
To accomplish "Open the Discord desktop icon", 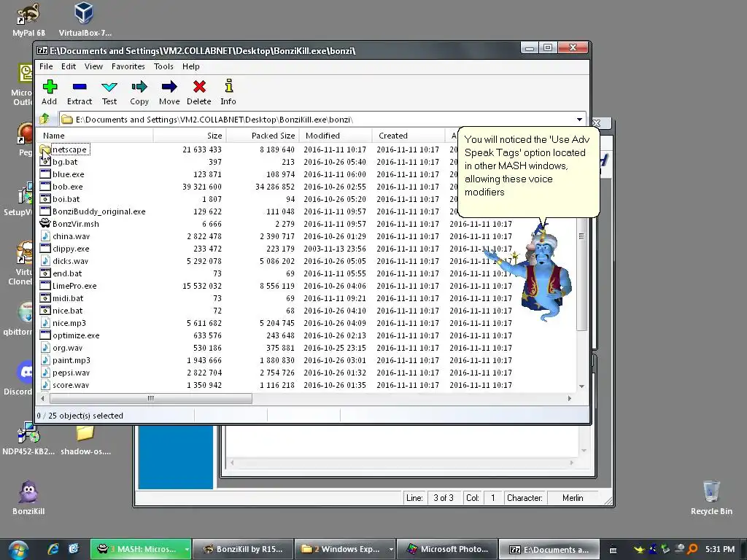I will pyautogui.click(x=24, y=372).
